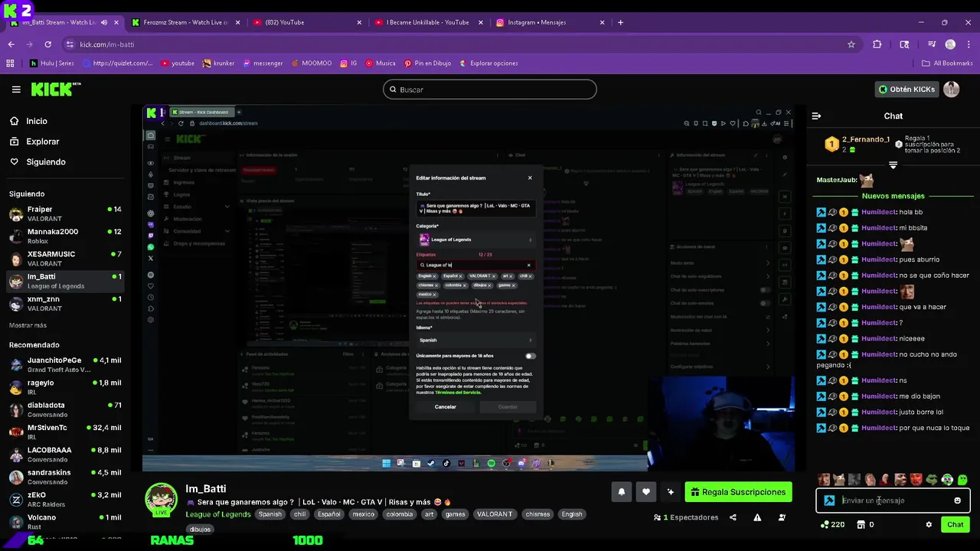Viewport: 980px width, 551px height.
Task: Open user profile avatar in Kick header
Action: (x=951, y=90)
